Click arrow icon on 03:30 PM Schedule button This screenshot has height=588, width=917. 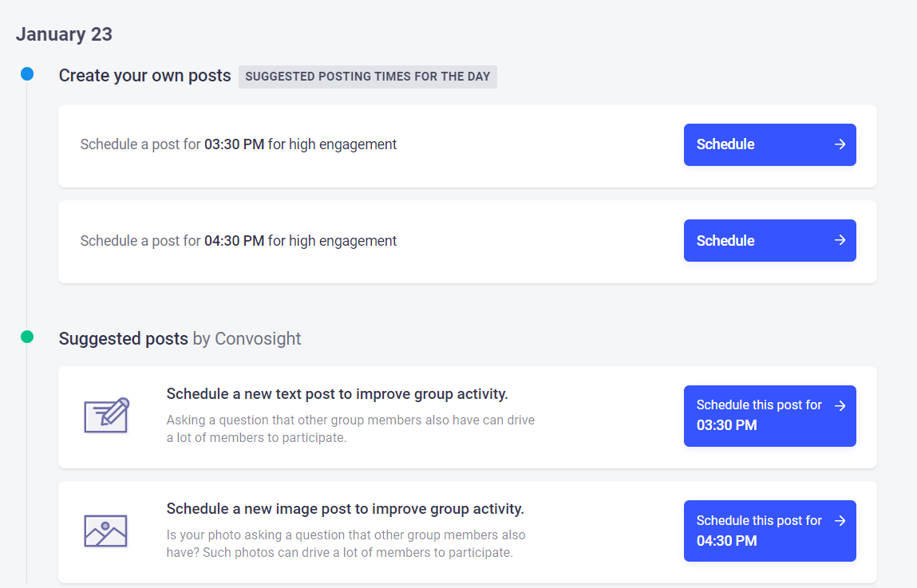(x=840, y=144)
